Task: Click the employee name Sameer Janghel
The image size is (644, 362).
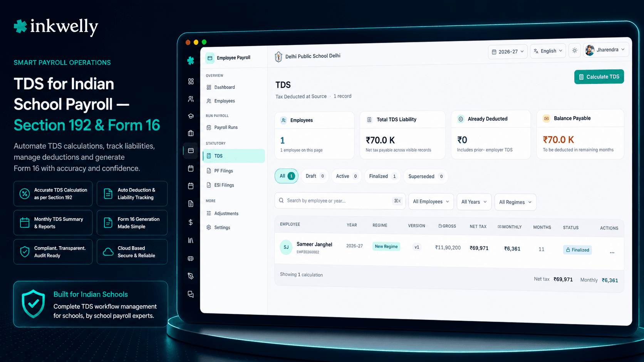Action: click(x=314, y=244)
